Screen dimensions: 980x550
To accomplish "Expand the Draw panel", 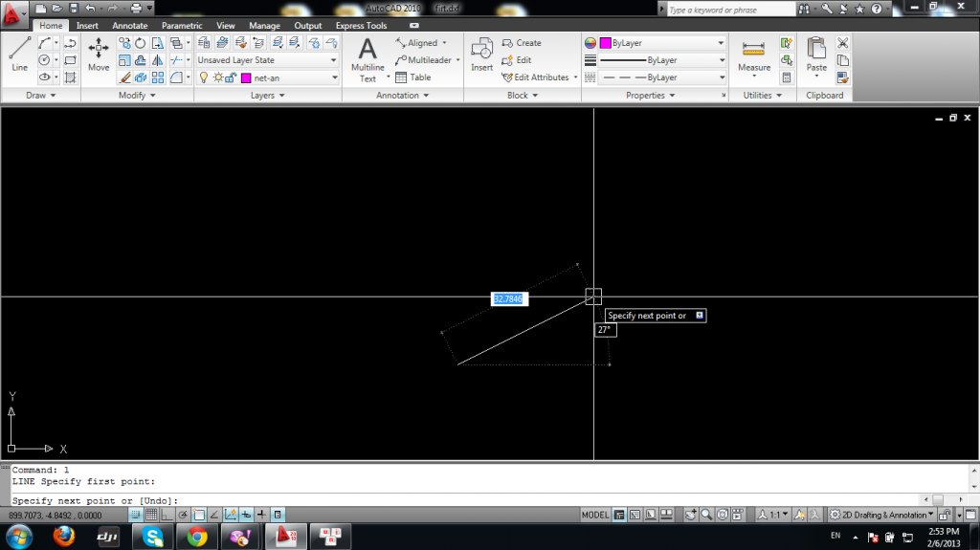I will point(40,95).
